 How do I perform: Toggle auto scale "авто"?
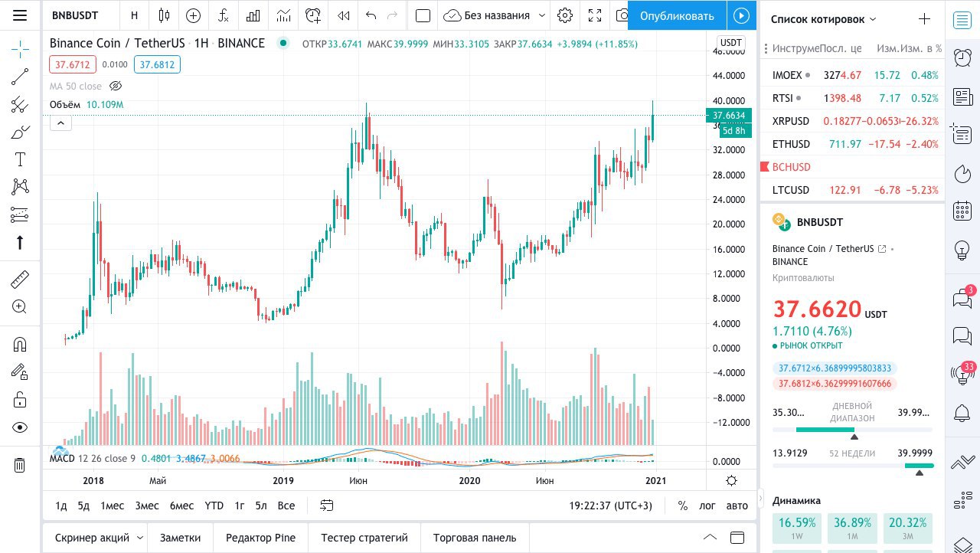point(737,506)
